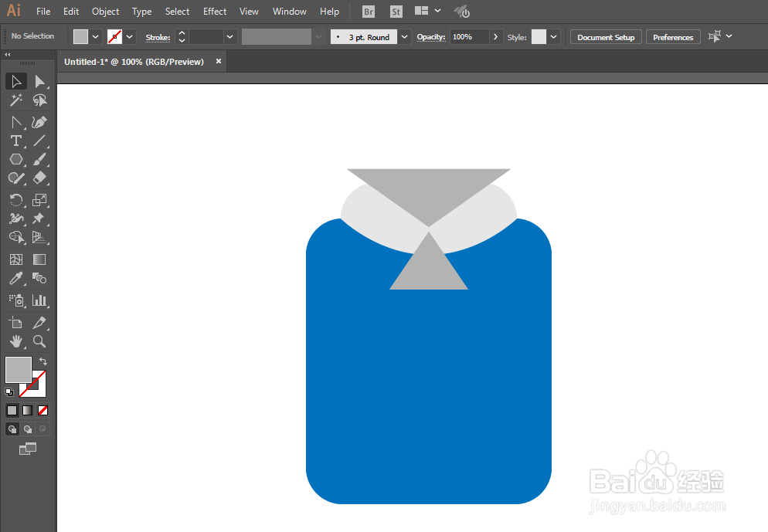Image resolution: width=768 pixels, height=532 pixels.
Task: Select the Lasso tool
Action: point(39,100)
